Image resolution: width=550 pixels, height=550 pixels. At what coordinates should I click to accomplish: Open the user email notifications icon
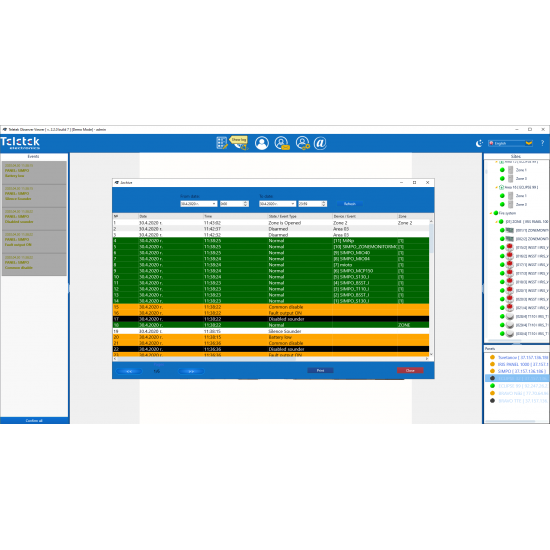coord(282,143)
